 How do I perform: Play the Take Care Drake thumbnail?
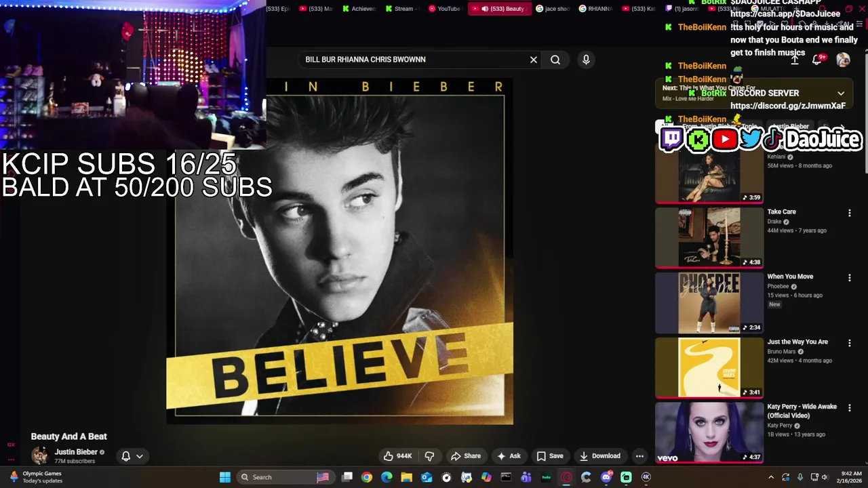coord(709,238)
